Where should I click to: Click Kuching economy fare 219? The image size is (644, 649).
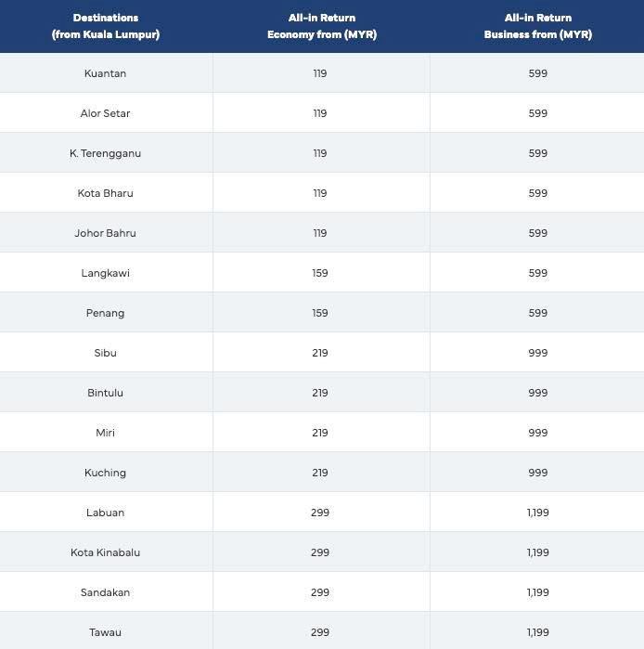320,473
